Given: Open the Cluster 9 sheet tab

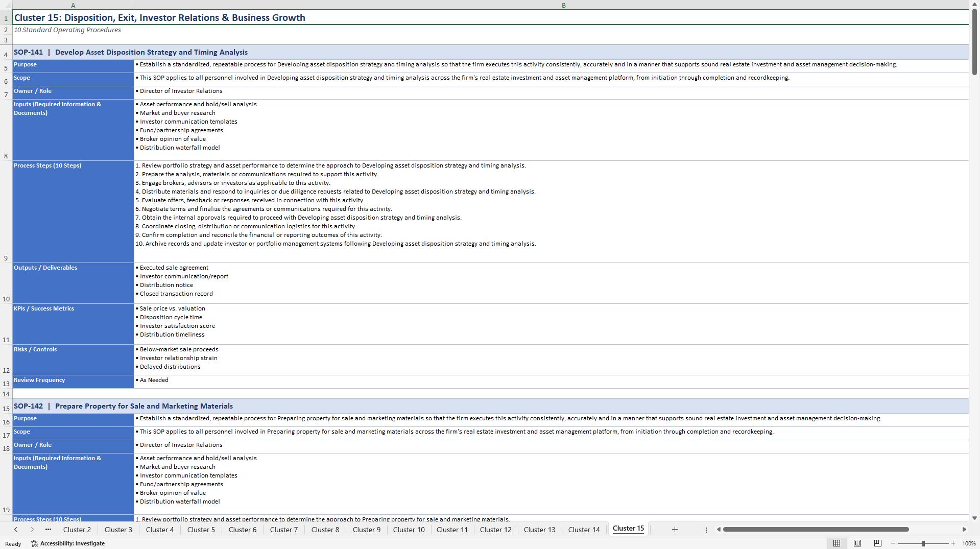Looking at the screenshot, I should coord(367,530).
